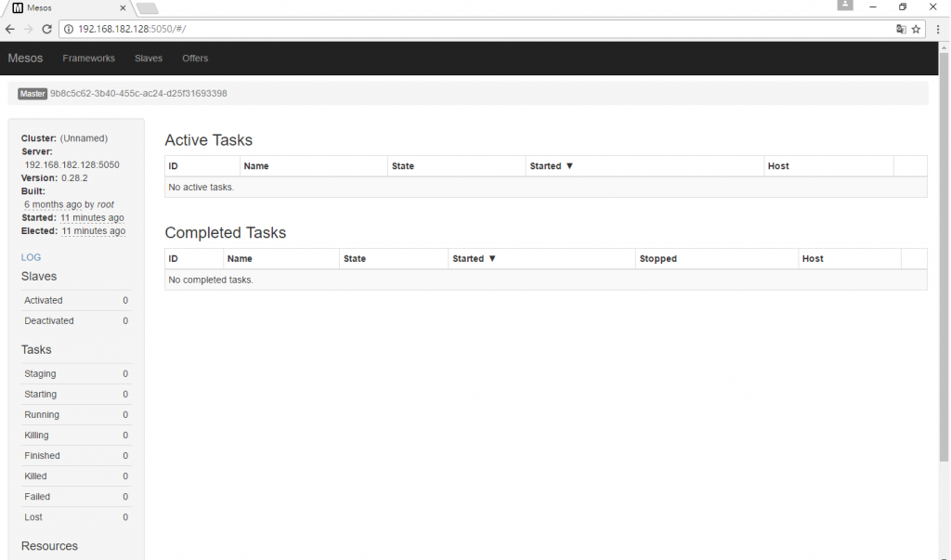Click server address 192.168.182.128:5050 in sidebar
The image size is (951, 560).
point(72,165)
